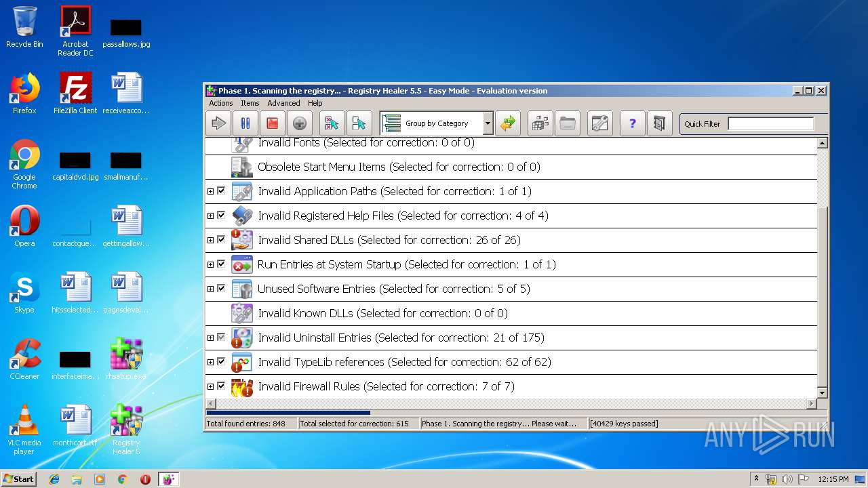Image resolution: width=868 pixels, height=488 pixels.
Task: Expand Invalid Shared DLLs group
Action: tap(210, 240)
